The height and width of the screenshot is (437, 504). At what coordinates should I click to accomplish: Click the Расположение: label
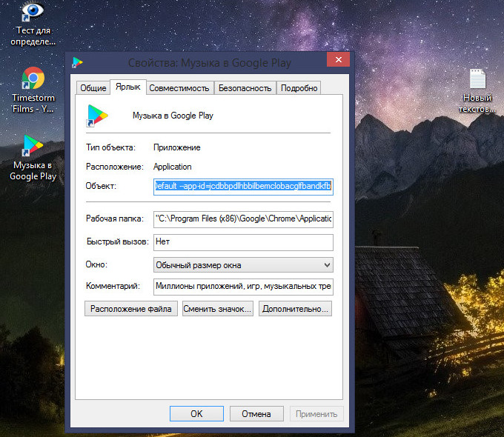(x=114, y=167)
